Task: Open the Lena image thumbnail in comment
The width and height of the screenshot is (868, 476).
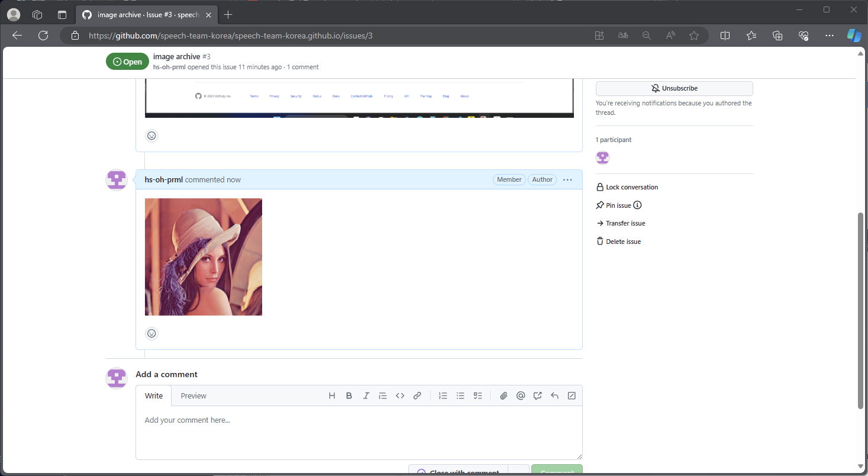Action: coord(204,257)
